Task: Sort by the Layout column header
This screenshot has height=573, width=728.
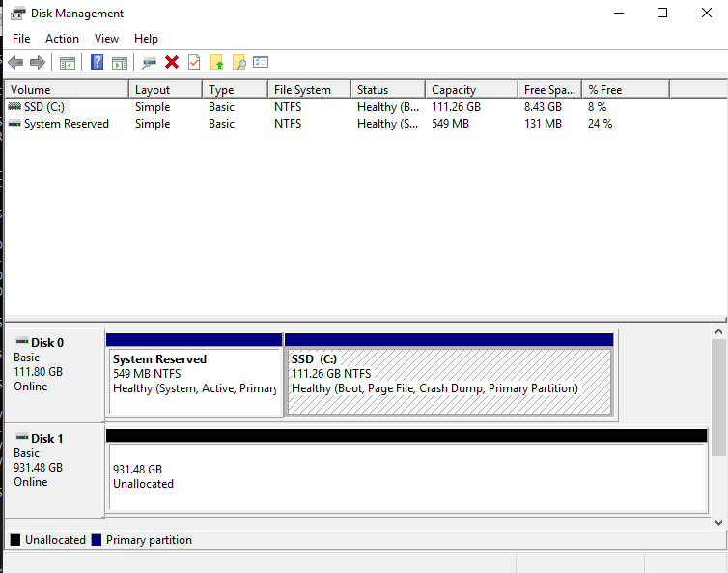Action: pos(166,89)
